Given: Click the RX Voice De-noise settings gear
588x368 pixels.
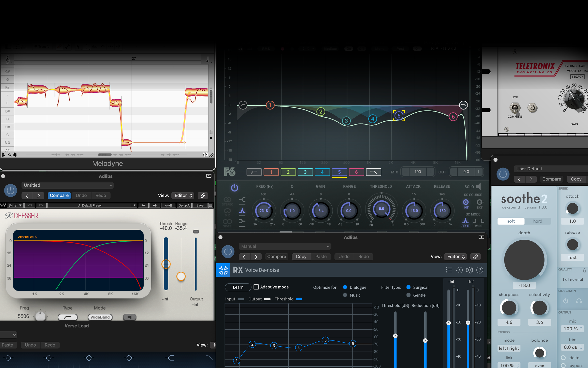Looking at the screenshot, I should (469, 270).
